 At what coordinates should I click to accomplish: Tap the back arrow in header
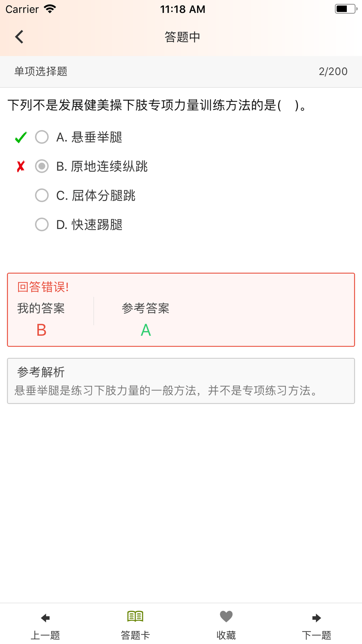click(x=19, y=37)
